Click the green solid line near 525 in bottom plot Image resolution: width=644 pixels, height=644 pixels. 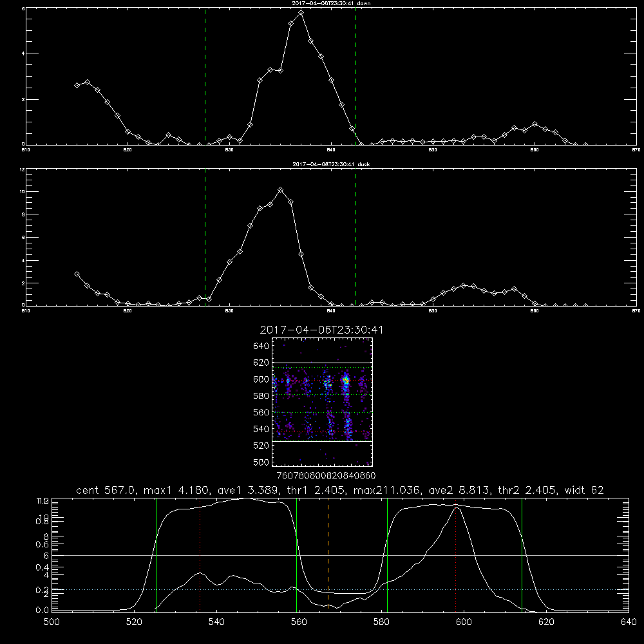[156, 554]
